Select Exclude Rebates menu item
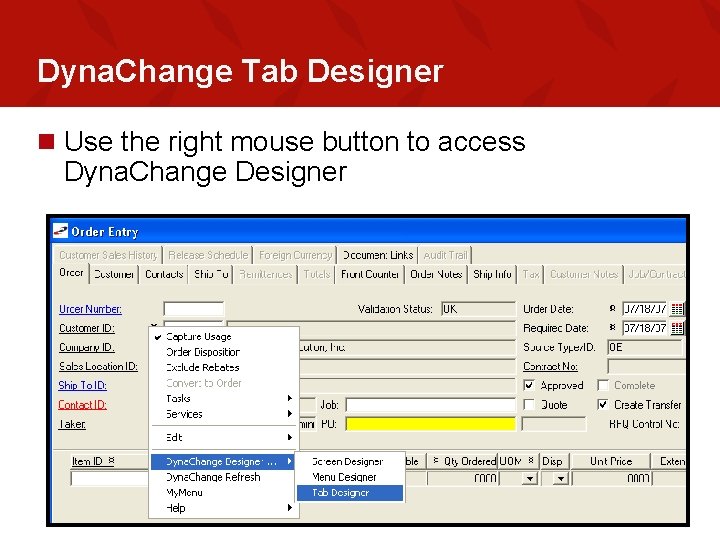Image resolution: width=720 pixels, height=540 pixels. click(x=224, y=367)
